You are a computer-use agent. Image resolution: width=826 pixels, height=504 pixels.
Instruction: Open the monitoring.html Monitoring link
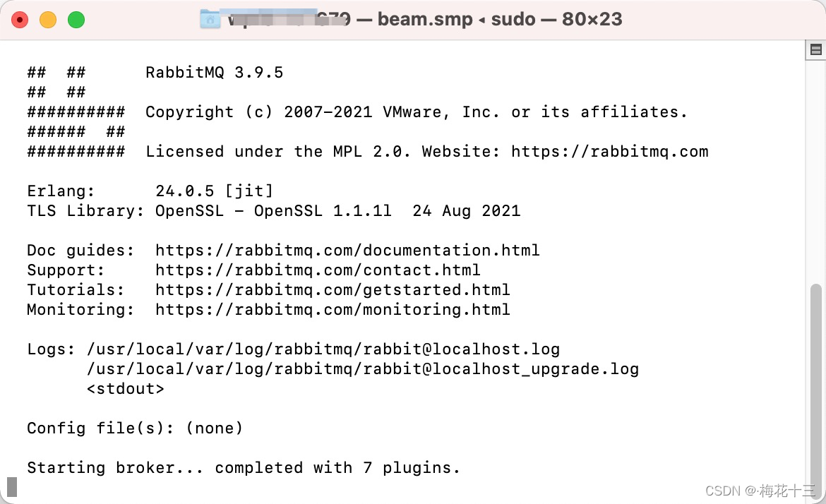pos(333,309)
